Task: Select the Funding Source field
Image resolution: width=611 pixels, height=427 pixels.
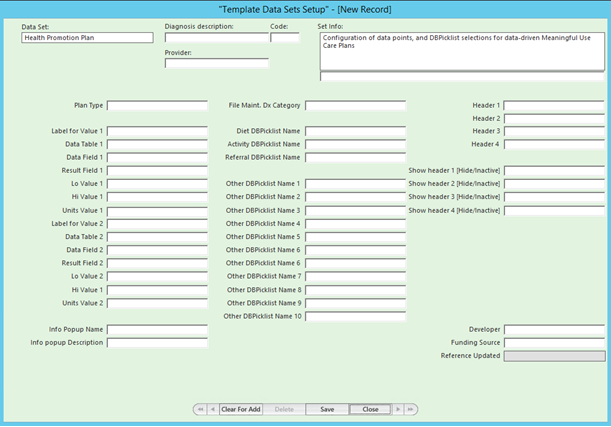Action: click(x=554, y=343)
